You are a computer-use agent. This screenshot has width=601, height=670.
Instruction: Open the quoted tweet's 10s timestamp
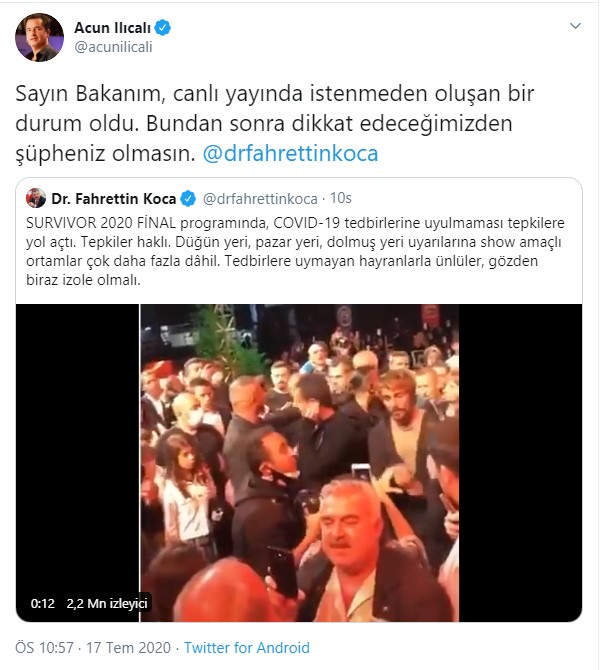(341, 198)
